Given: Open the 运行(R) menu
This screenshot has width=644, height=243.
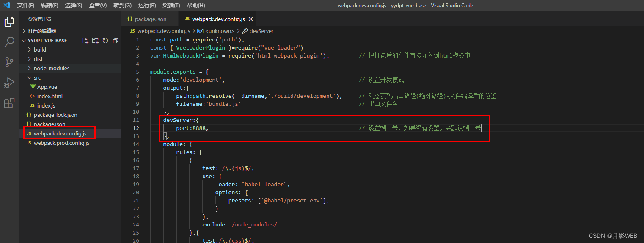Looking at the screenshot, I should point(147,6).
